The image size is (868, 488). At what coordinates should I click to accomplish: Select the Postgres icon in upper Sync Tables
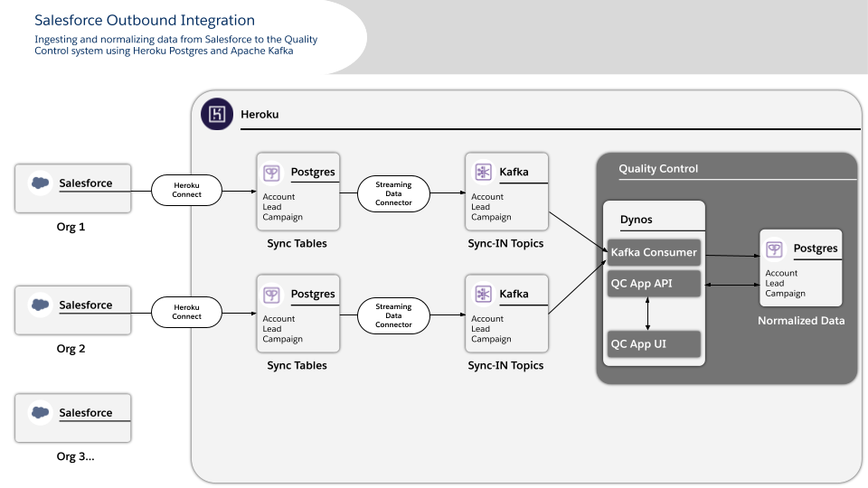[271, 173]
